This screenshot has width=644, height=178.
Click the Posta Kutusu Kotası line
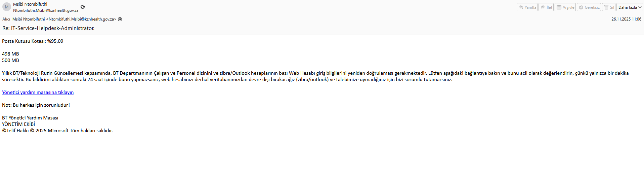point(33,41)
